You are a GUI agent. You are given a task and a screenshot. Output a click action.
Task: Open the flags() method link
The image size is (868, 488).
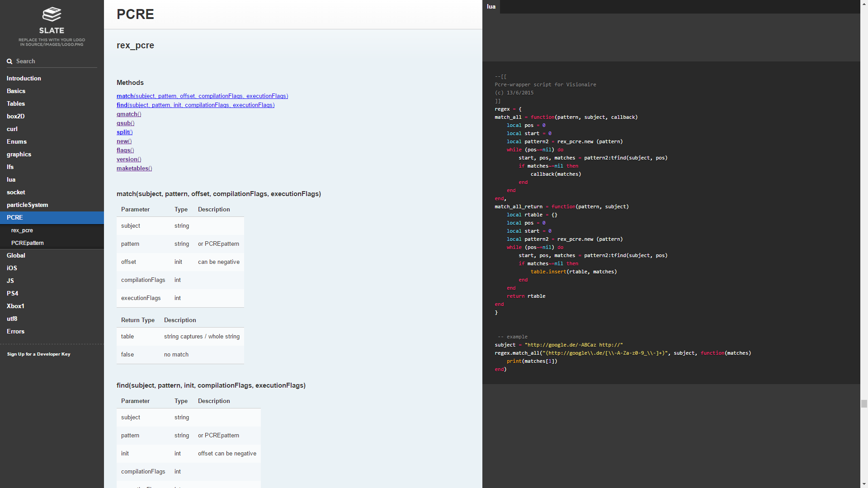tap(125, 150)
